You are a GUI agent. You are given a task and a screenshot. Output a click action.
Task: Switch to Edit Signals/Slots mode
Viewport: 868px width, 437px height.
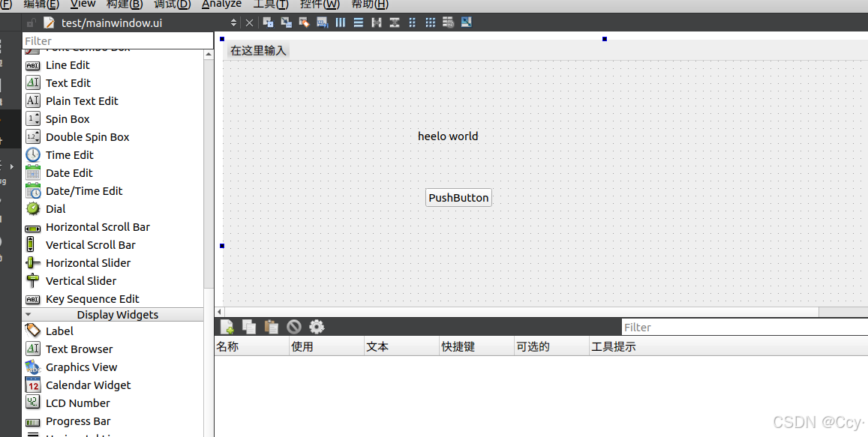[x=286, y=22]
